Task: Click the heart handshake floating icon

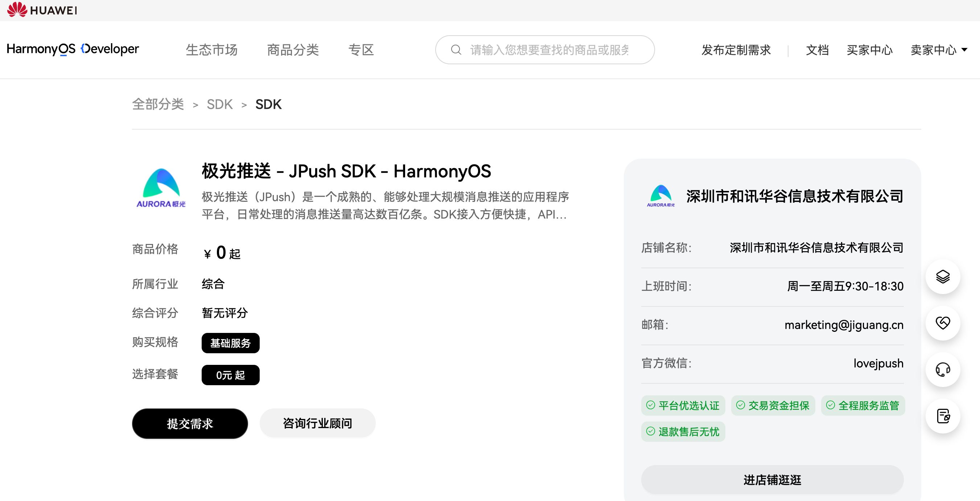Action: [943, 323]
